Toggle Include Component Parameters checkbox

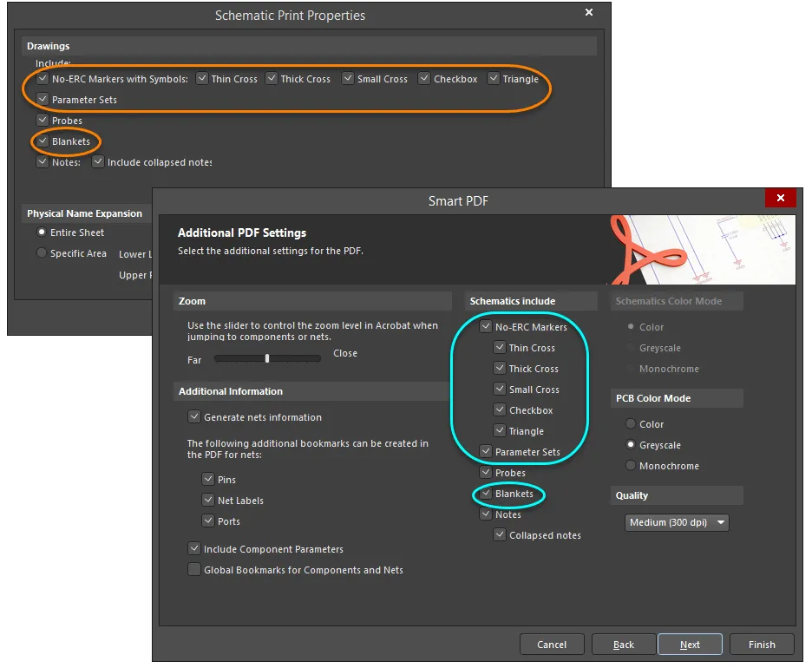(x=194, y=548)
